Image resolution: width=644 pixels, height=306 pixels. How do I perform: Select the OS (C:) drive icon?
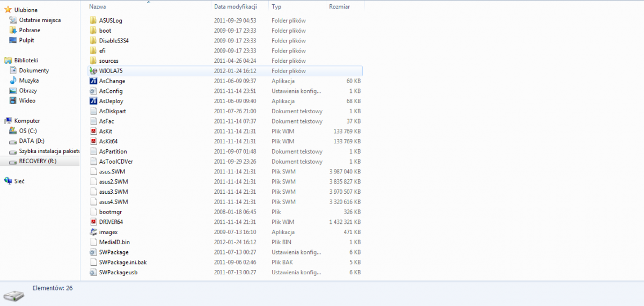(14, 131)
